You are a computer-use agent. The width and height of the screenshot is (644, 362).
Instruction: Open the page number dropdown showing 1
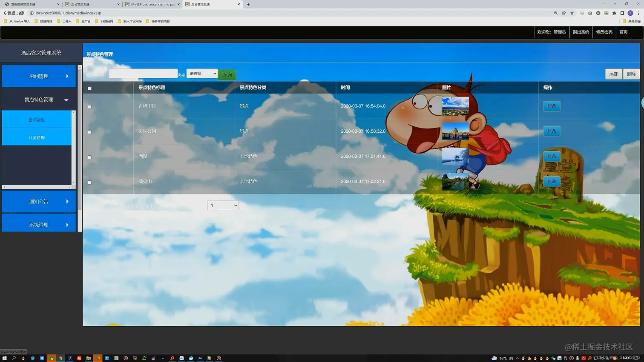(x=223, y=205)
